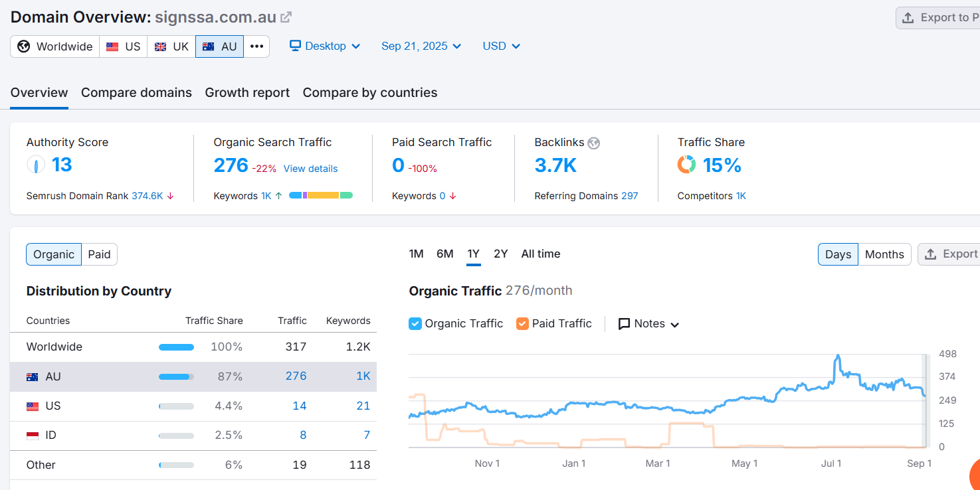Click the keywords position distribution bar

[321, 196]
